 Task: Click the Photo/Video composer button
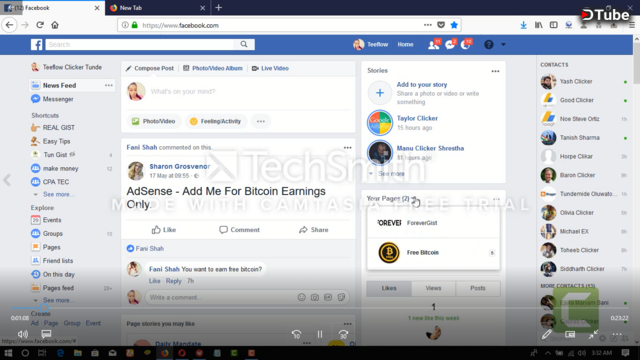pos(153,121)
